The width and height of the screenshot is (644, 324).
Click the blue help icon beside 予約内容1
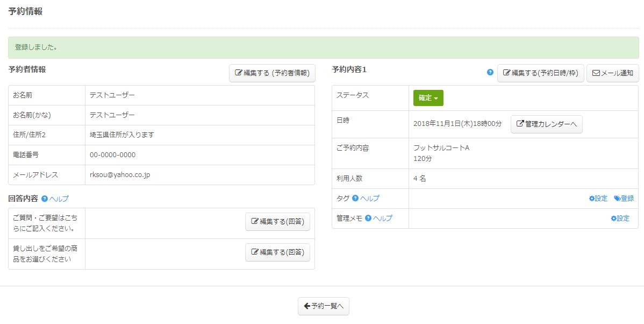[490, 72]
